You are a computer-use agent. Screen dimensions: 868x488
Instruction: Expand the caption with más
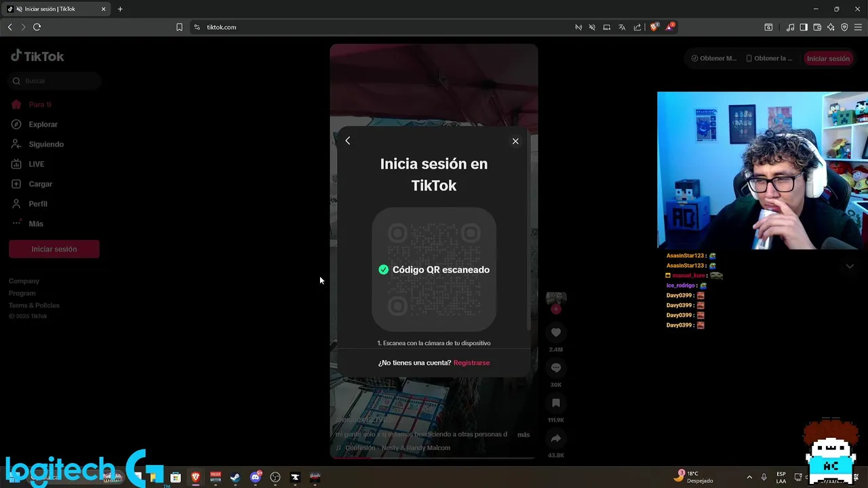coord(524,434)
